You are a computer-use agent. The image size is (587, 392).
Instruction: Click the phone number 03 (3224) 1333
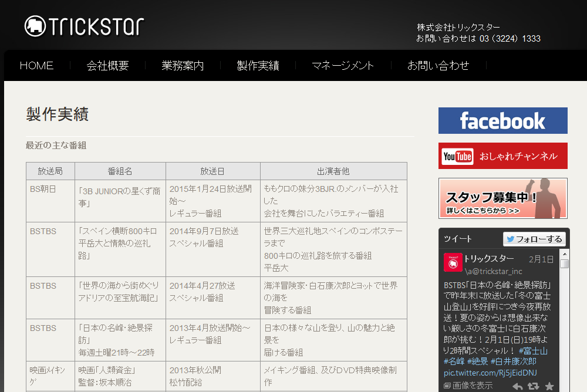click(510, 39)
